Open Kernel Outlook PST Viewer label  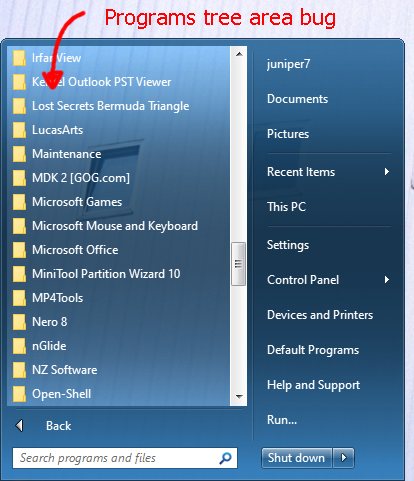[x=101, y=82]
